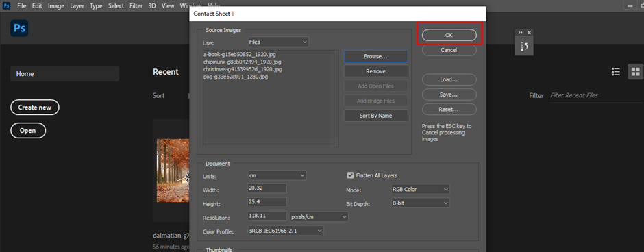Open the Units dropdown set to cm
Image resolution: width=644 pixels, height=252 pixels.
(x=277, y=175)
